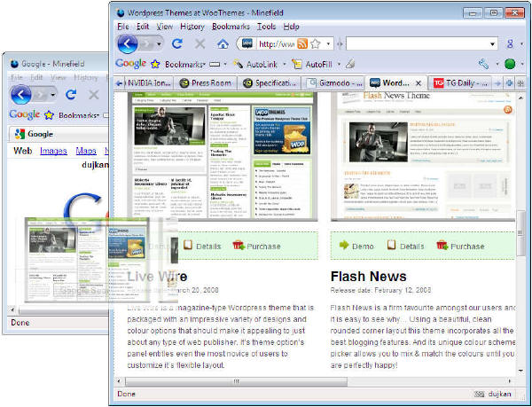Image resolution: width=532 pixels, height=407 pixels.
Task: Go back in the WooThemes window
Action: [127, 43]
